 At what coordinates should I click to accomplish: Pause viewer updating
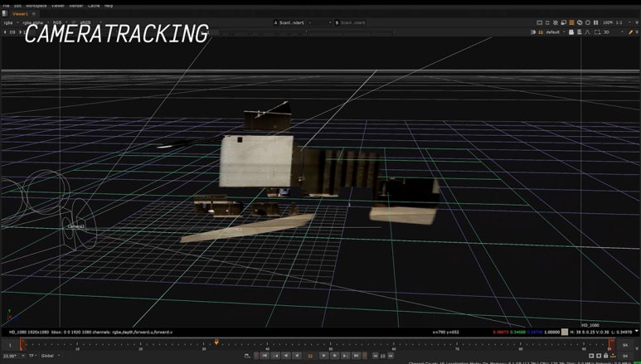tap(595, 22)
